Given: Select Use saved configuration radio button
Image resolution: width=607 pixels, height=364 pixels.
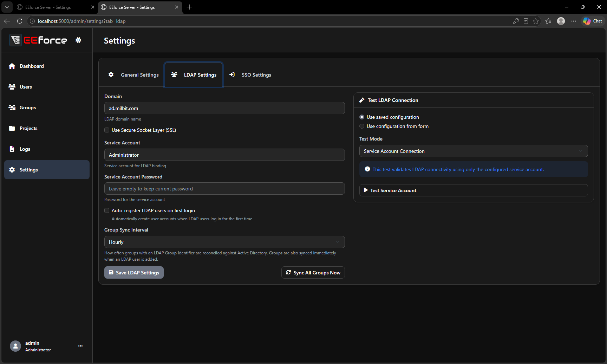Looking at the screenshot, I should (362, 117).
